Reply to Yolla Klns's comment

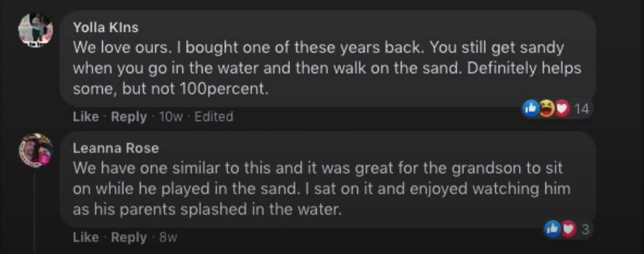click(x=129, y=117)
